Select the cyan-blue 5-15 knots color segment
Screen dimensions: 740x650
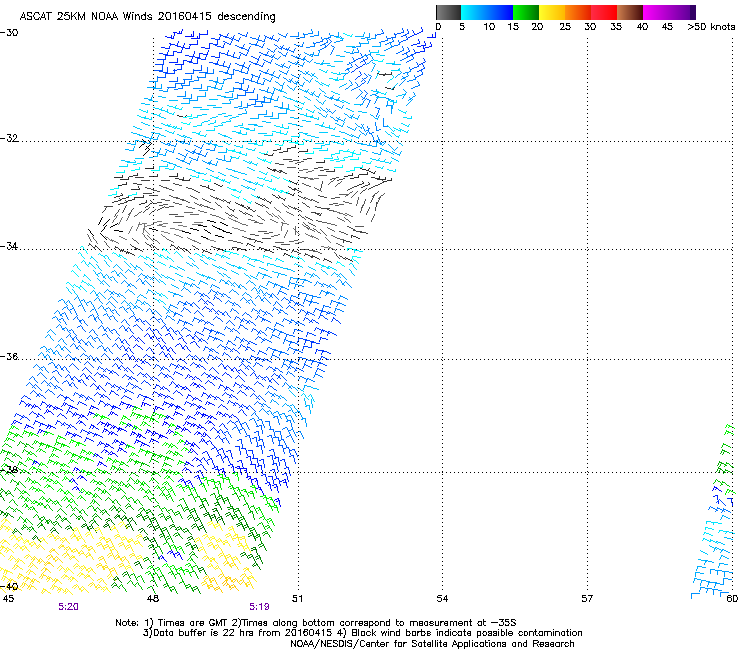[x=487, y=12]
